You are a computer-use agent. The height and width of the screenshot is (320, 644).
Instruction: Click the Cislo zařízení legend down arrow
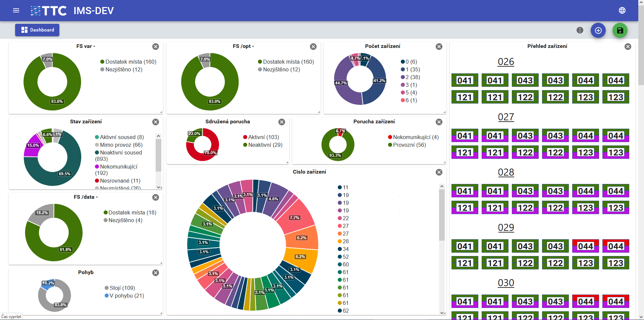pos(442,313)
